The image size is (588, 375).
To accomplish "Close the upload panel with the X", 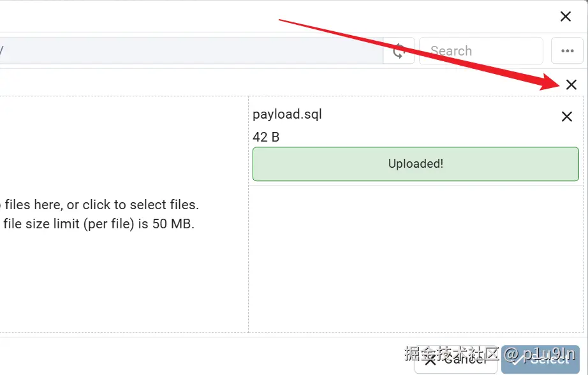I will (x=571, y=84).
